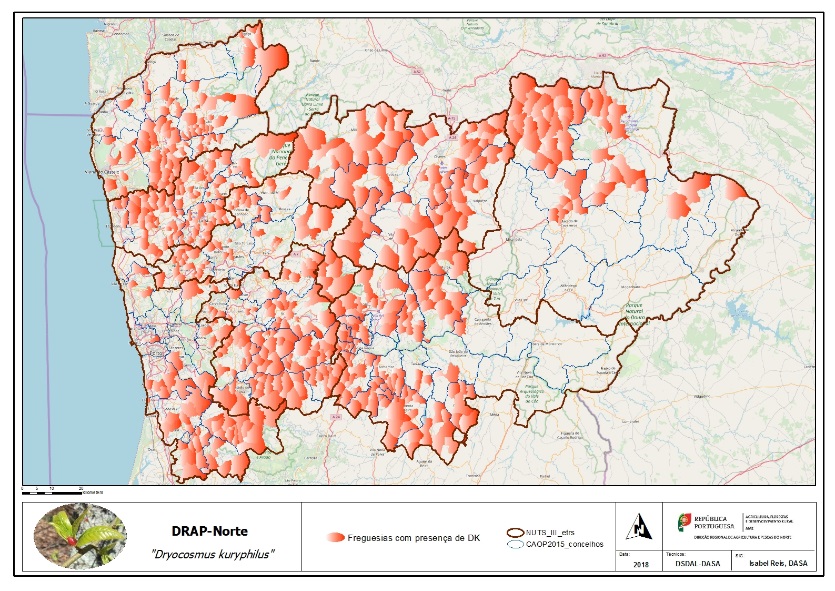
Task: Click the República Portuguesa flag logo
Action: pos(684,521)
